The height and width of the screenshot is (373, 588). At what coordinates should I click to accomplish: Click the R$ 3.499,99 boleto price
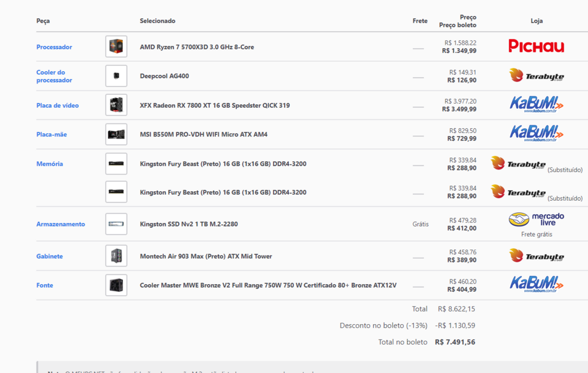459,109
